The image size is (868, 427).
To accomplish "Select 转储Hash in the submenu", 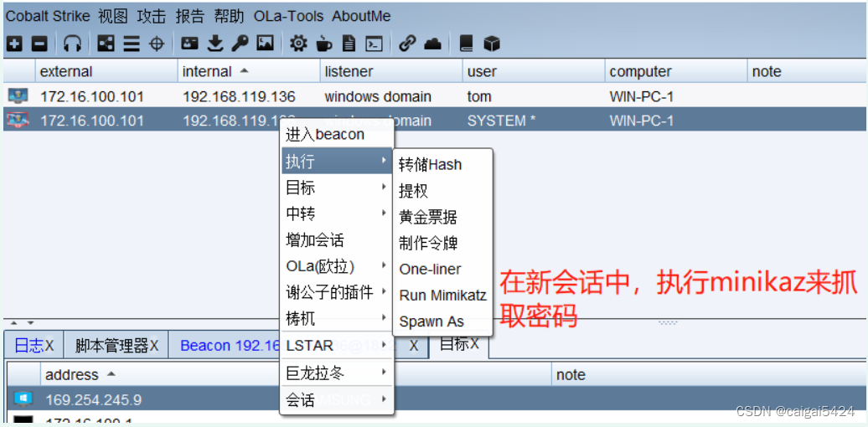I will (442, 164).
